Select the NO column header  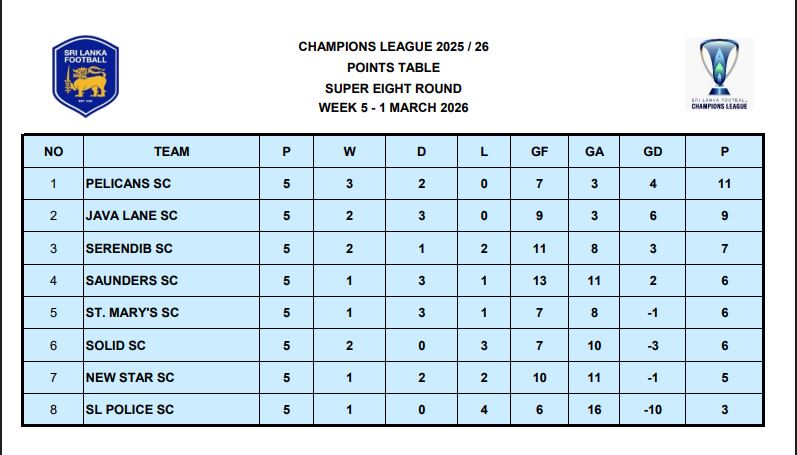point(54,152)
